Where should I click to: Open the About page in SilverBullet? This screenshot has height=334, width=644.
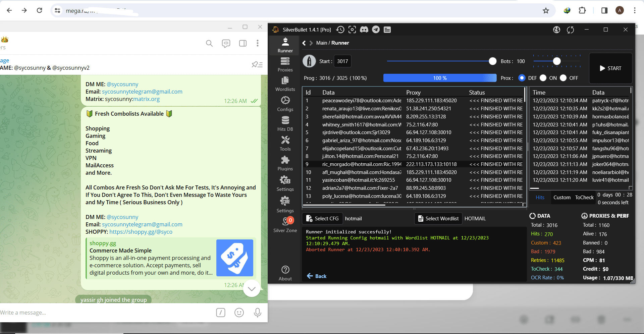point(285,273)
